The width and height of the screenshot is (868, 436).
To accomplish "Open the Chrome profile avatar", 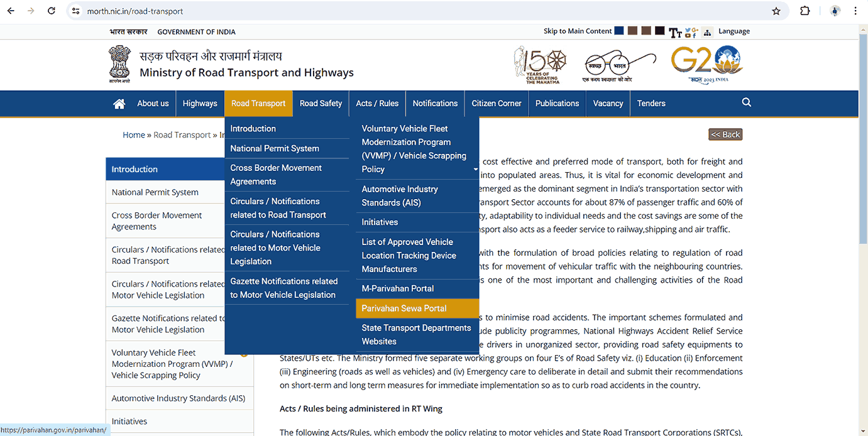I will click(x=835, y=11).
